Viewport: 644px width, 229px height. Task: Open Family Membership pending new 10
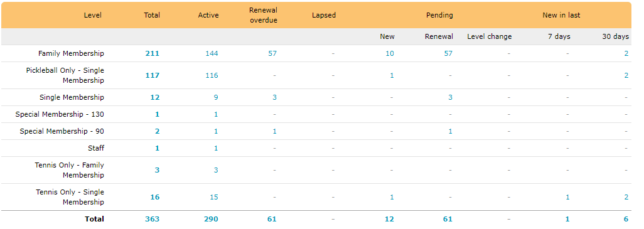click(389, 53)
